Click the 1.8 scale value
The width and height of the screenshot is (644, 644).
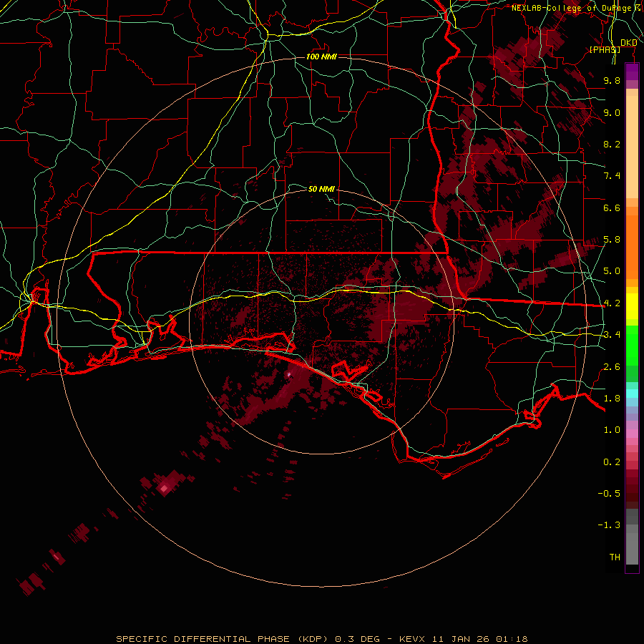coord(612,399)
